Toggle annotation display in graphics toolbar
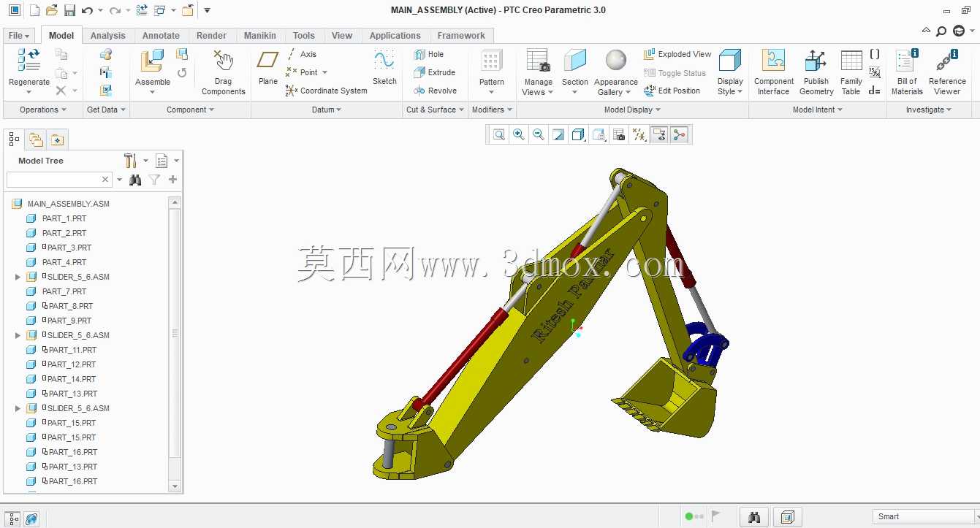The height and width of the screenshot is (528, 980). point(659,134)
